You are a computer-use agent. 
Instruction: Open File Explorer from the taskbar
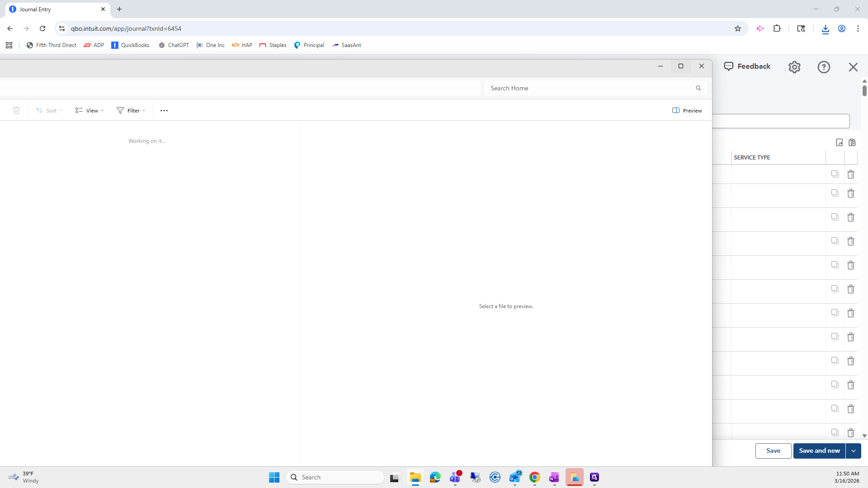coord(415,477)
